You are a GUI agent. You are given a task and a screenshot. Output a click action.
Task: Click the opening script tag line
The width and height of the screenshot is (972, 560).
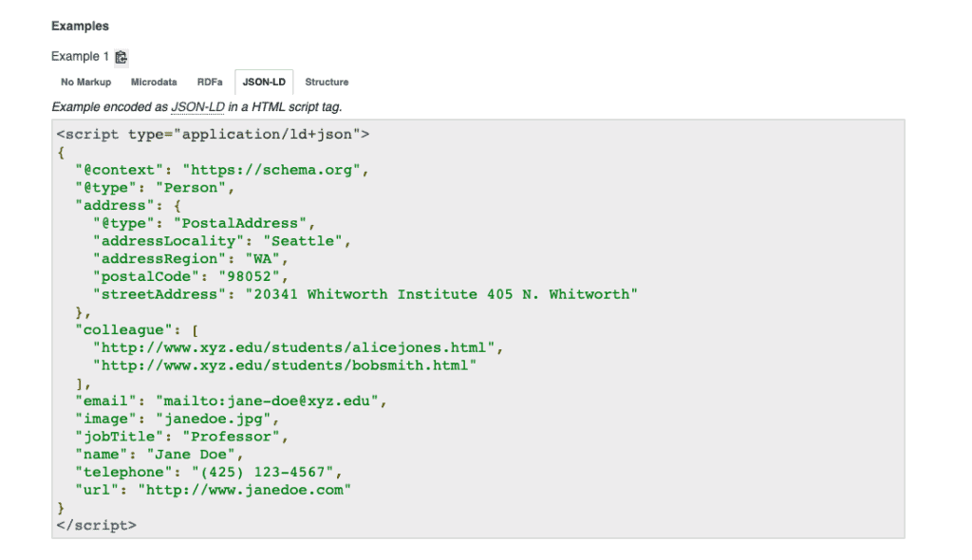coord(213,135)
